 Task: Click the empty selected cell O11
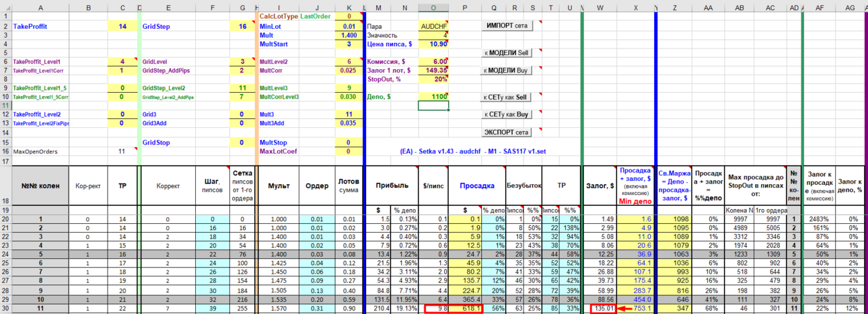coord(433,106)
